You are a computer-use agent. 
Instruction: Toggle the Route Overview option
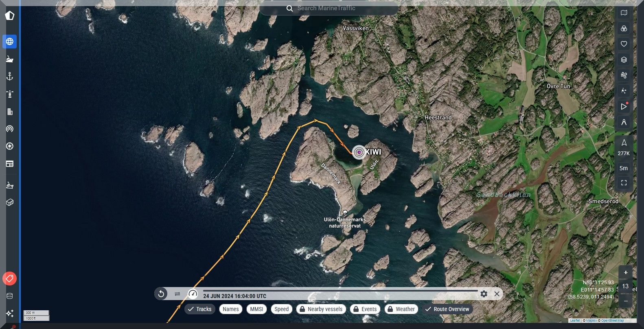[x=447, y=309]
